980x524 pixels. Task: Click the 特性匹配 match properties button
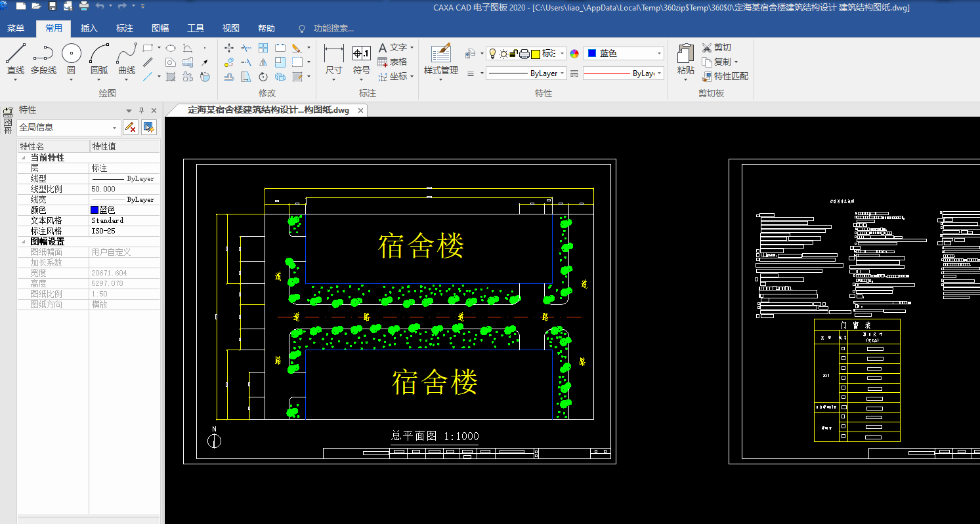[x=725, y=76]
